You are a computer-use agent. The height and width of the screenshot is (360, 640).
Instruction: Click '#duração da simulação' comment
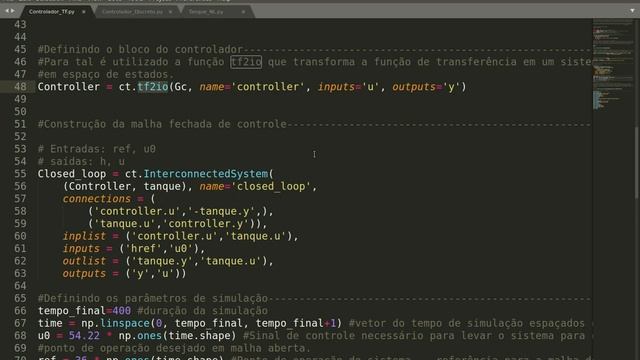click(202, 311)
